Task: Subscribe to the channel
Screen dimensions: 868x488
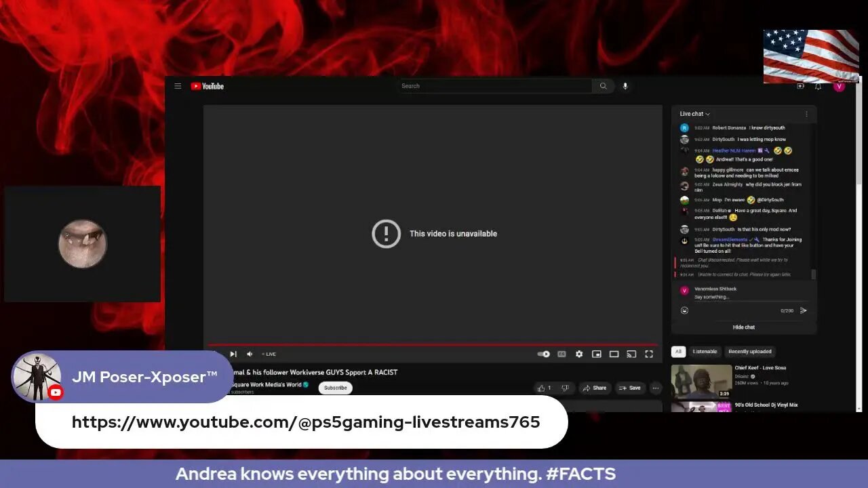Action: coord(335,388)
